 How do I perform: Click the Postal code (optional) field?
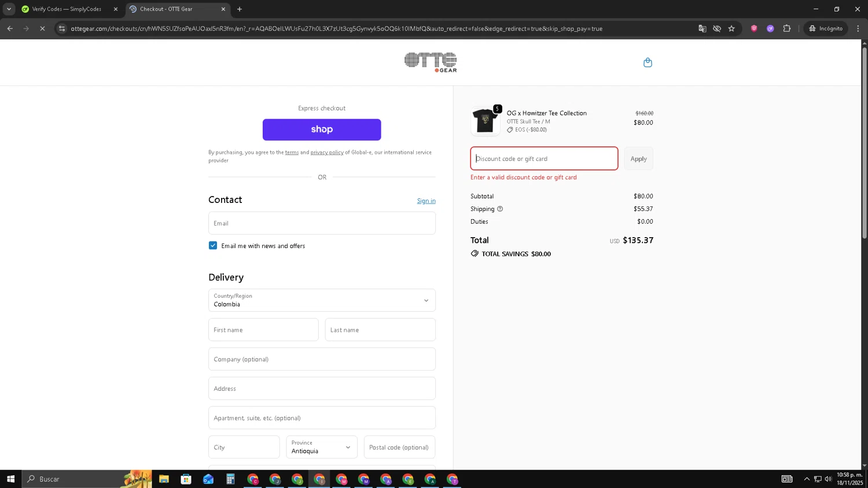click(399, 447)
